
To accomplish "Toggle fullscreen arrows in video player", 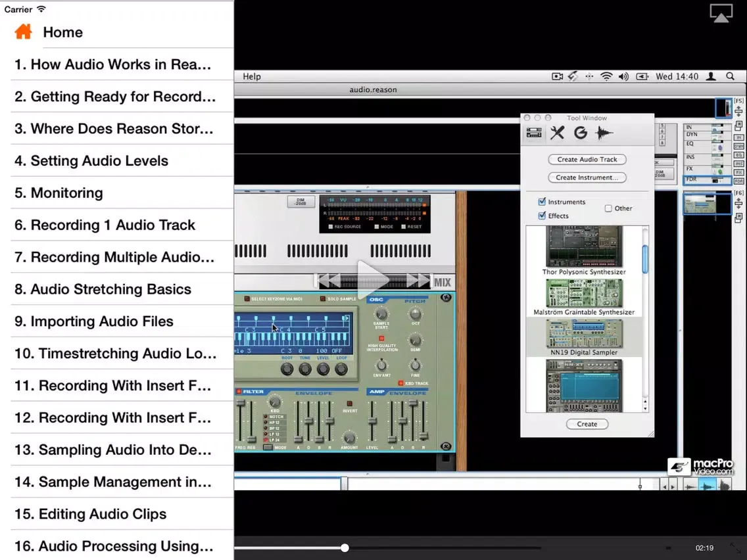I will tap(736, 548).
